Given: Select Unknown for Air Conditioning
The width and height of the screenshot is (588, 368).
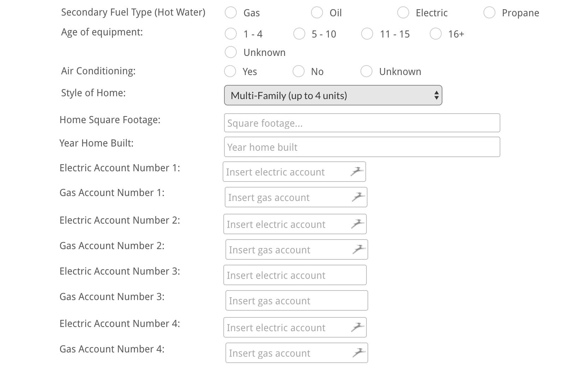Looking at the screenshot, I should [x=366, y=71].
